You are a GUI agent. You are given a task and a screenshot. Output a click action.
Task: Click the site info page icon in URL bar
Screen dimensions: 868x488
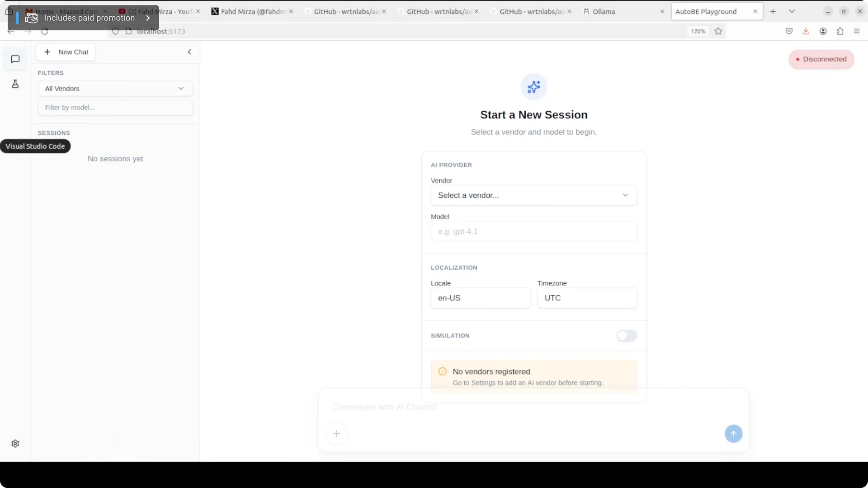pos(128,31)
